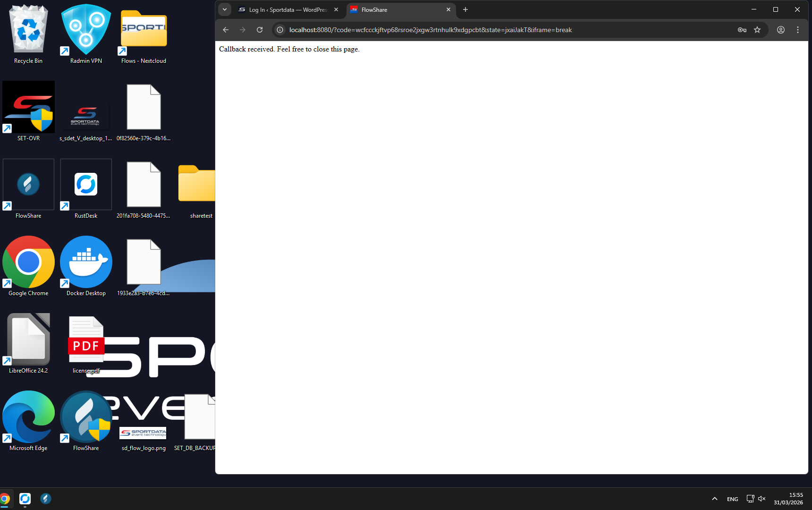This screenshot has height=510, width=812.
Task: Go back using the browser back arrow
Action: (x=226, y=30)
